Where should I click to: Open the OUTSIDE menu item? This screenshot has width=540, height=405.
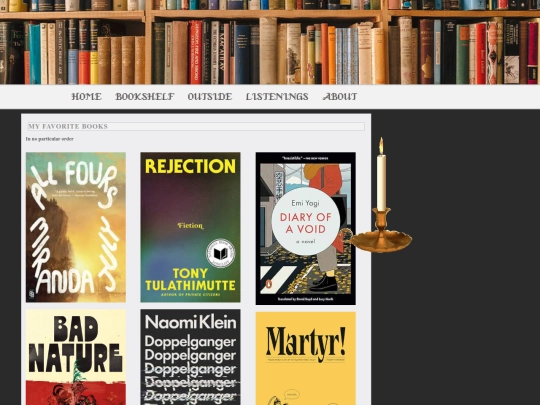(x=210, y=97)
